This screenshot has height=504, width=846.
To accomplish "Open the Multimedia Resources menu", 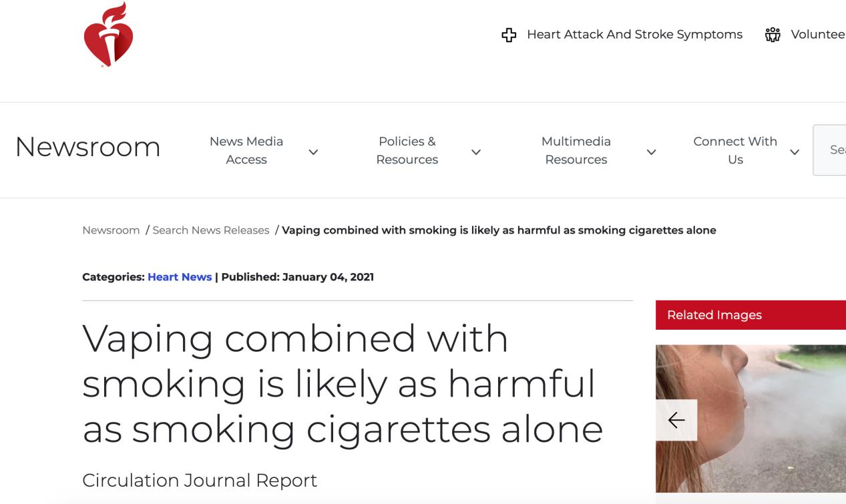I will (576, 150).
